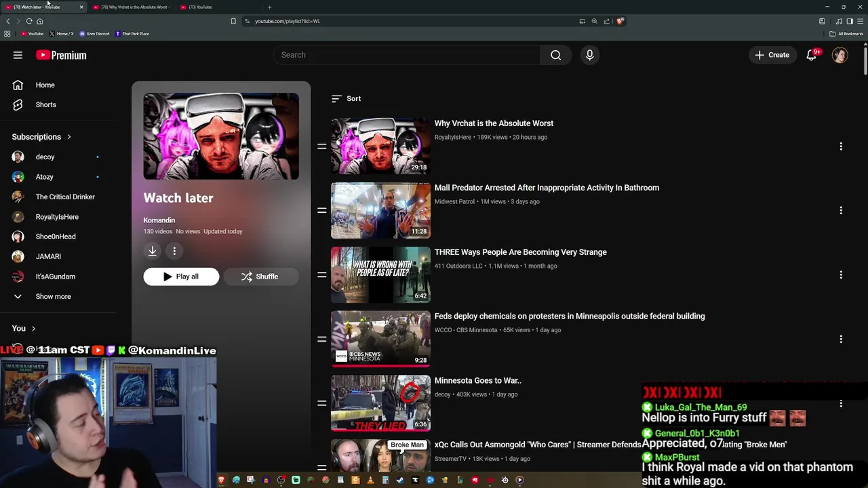Open options for THREE Ways video

[841, 274]
